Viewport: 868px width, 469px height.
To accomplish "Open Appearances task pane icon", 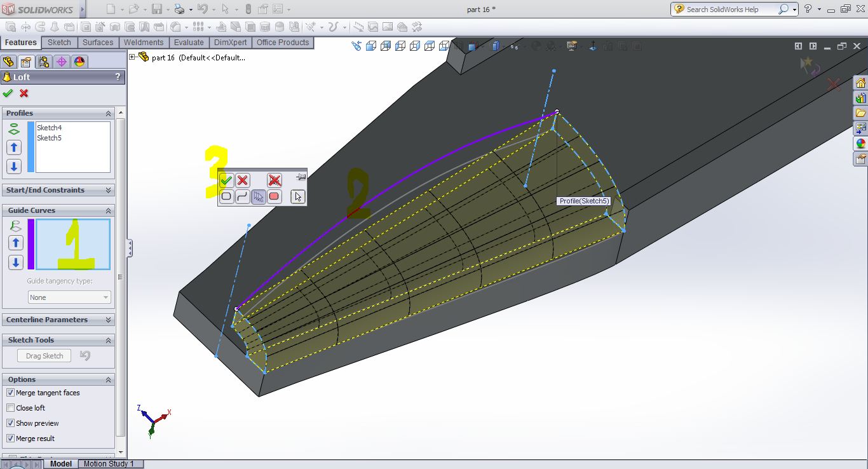I will [x=861, y=143].
